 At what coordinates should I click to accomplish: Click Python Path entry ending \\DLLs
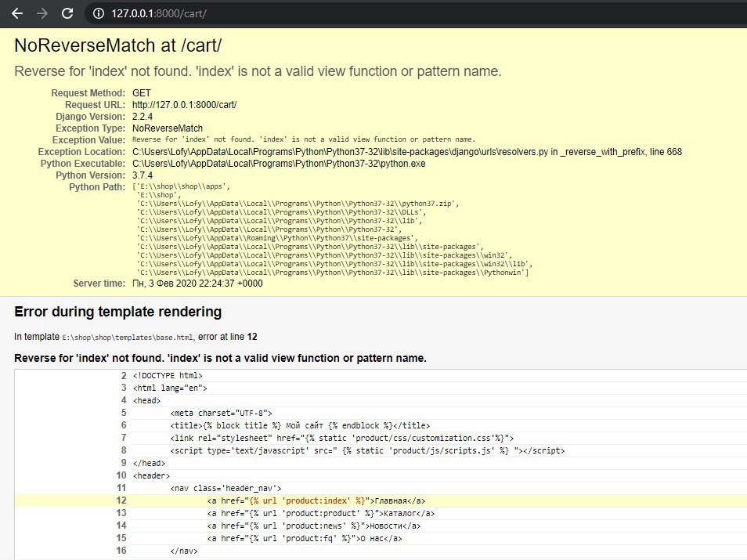coord(281,212)
